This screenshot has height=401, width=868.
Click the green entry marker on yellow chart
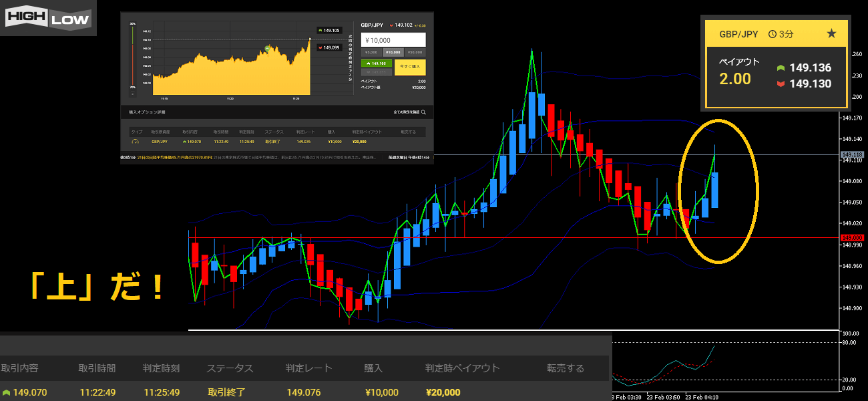tap(268, 49)
